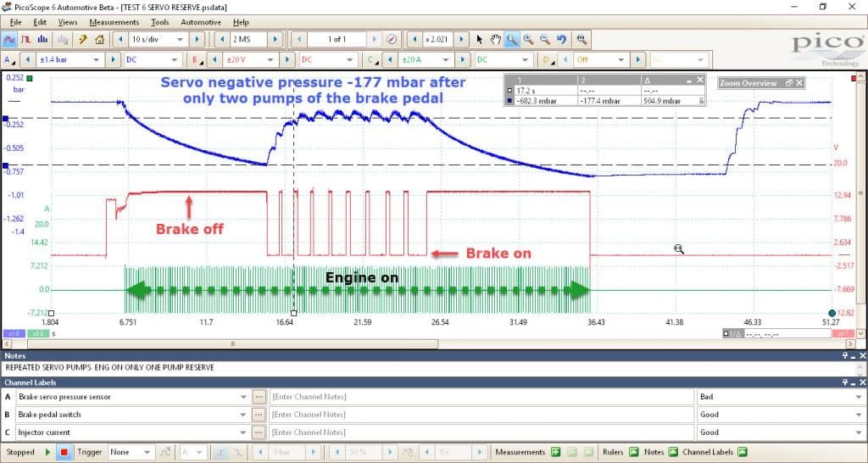Open the Tools menu
Screen dimensions: 868x463
(x=160, y=22)
